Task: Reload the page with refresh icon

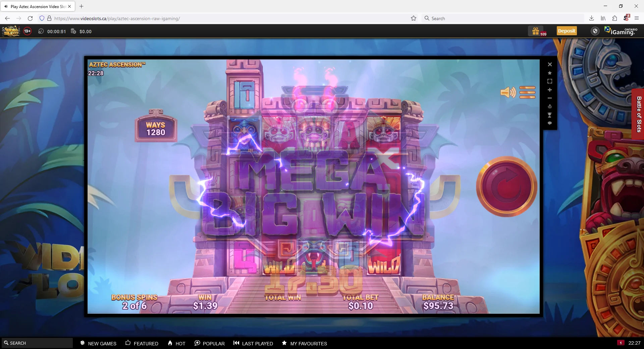Action: 30,18
